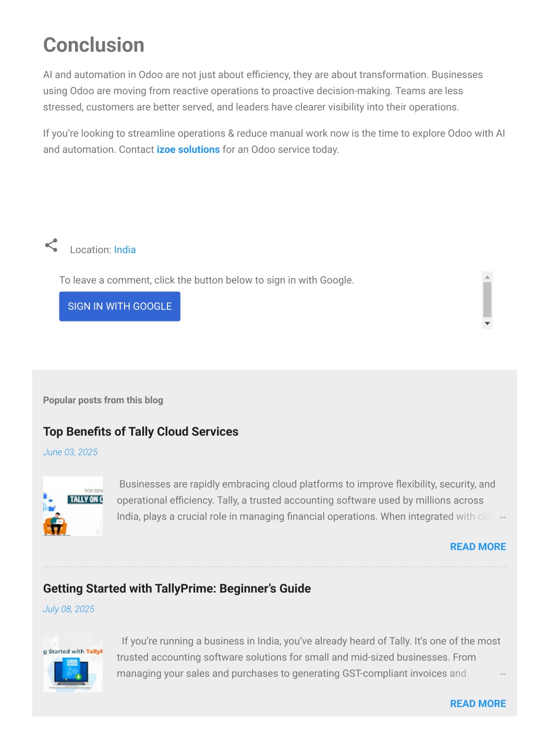Read more of the TallyPrime Beginner's Guide post
This screenshot has height=756, width=534.
478,704
